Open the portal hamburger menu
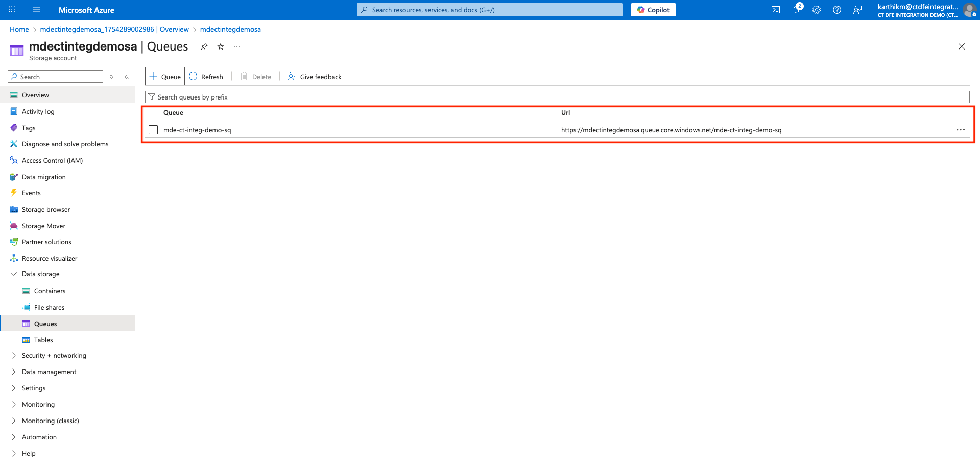The image size is (980, 469). click(36, 10)
